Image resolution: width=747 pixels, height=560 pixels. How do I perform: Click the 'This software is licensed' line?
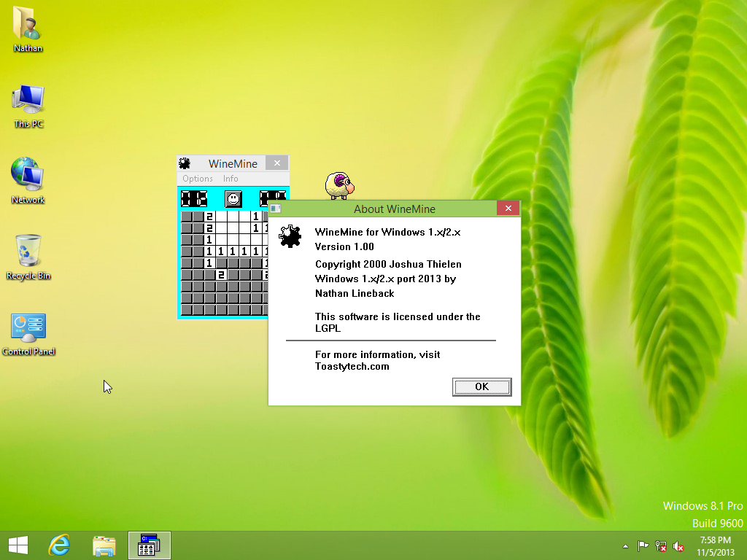coord(398,316)
